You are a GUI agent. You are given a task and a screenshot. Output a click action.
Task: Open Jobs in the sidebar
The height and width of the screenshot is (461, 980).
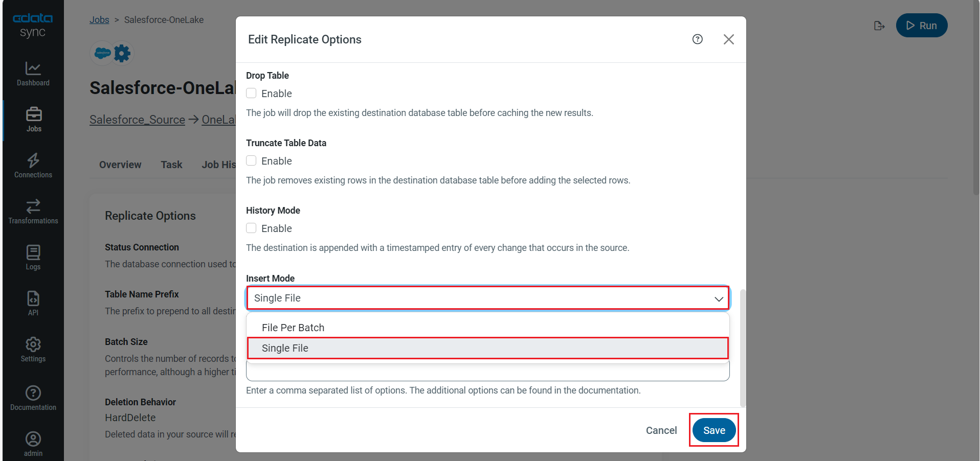34,120
